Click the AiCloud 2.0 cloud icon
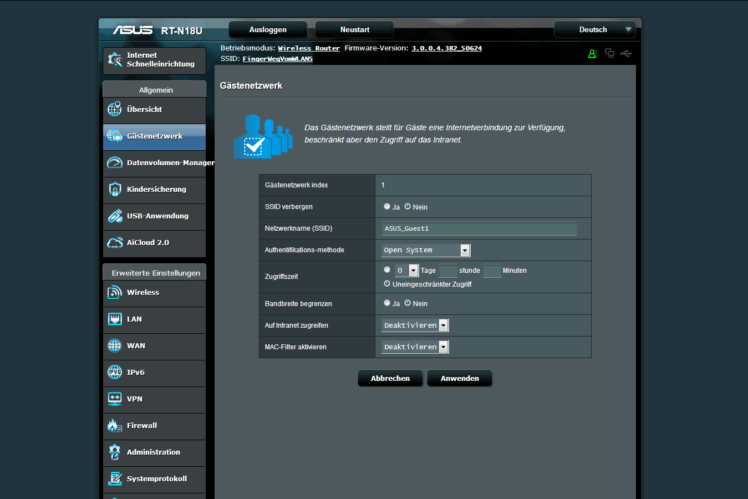This screenshot has width=748, height=499. point(114,242)
